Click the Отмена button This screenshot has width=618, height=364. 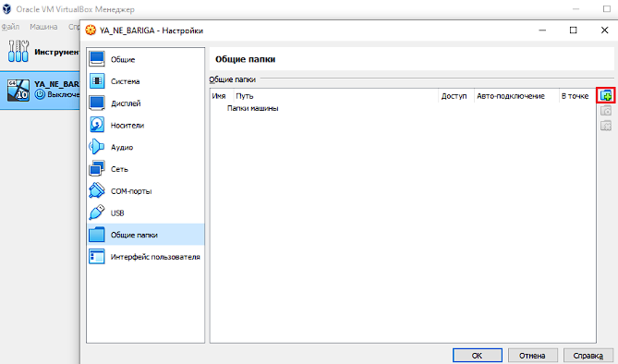point(532,356)
